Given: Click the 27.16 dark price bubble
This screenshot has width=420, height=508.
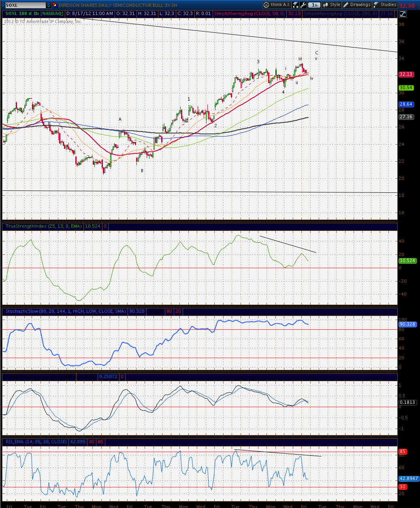Looking at the screenshot, I should click(406, 117).
